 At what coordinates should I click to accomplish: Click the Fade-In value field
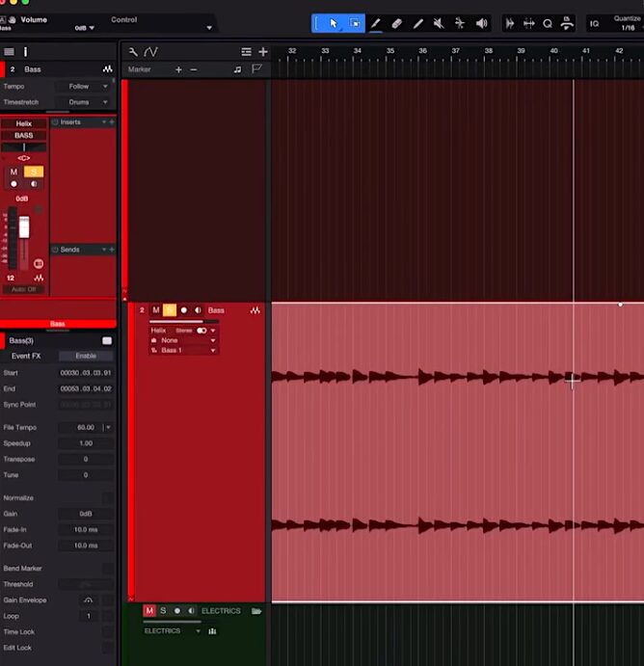[x=85, y=529]
